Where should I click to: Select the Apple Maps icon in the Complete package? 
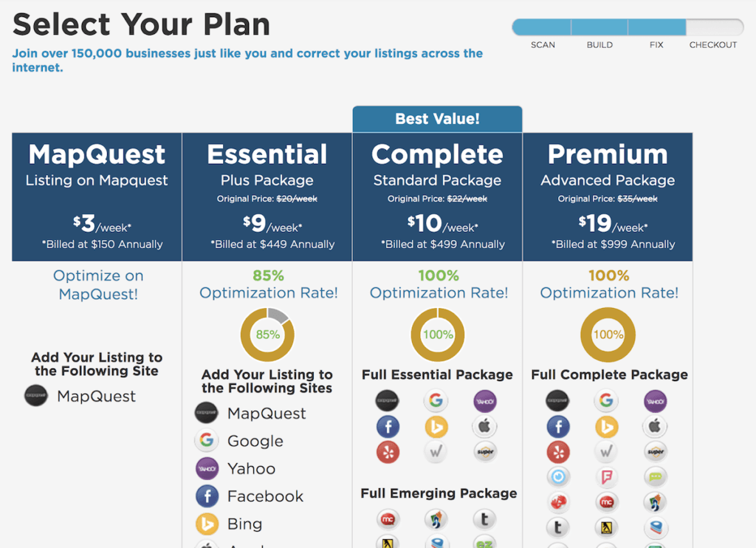[x=484, y=425]
